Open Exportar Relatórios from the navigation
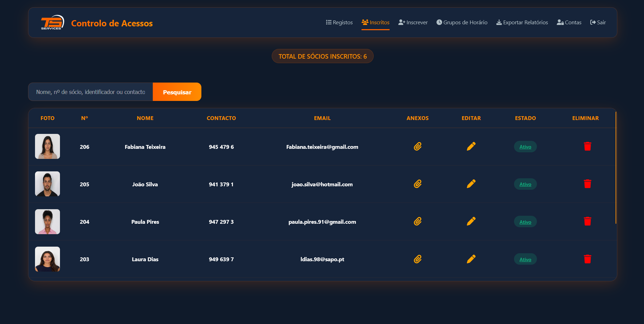 522,23
